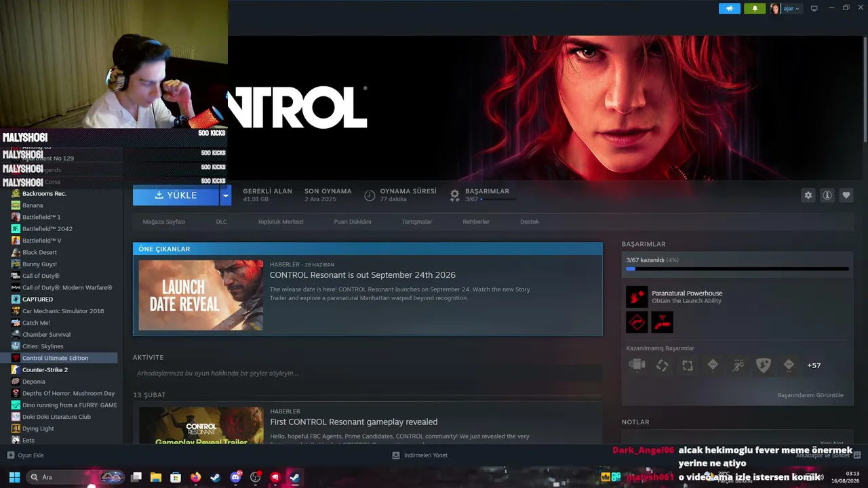This screenshot has height=488, width=868.
Task: Click the activity comment input field
Action: click(x=368, y=373)
